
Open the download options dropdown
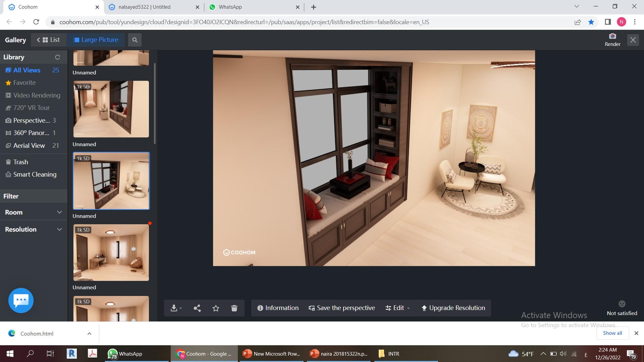176,308
